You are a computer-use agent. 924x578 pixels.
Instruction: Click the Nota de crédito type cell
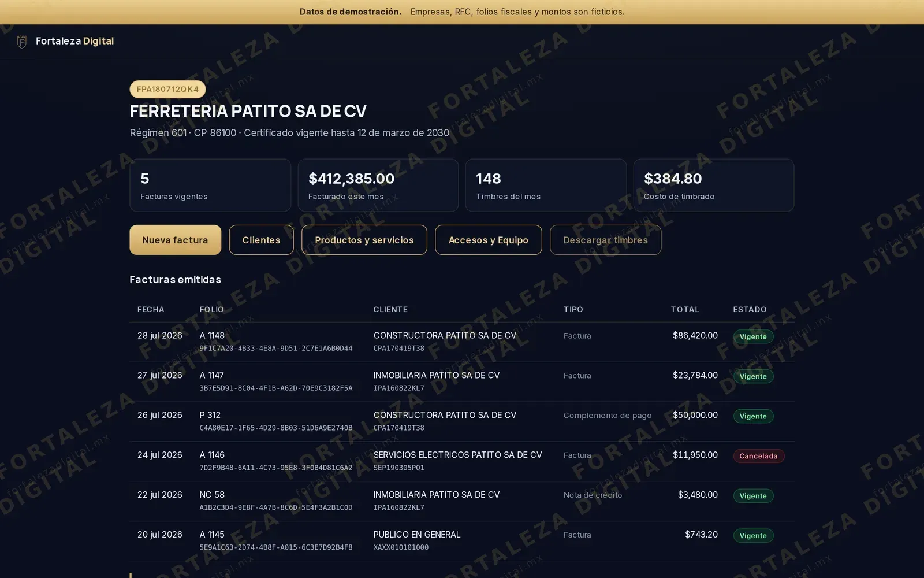pyautogui.click(x=593, y=495)
